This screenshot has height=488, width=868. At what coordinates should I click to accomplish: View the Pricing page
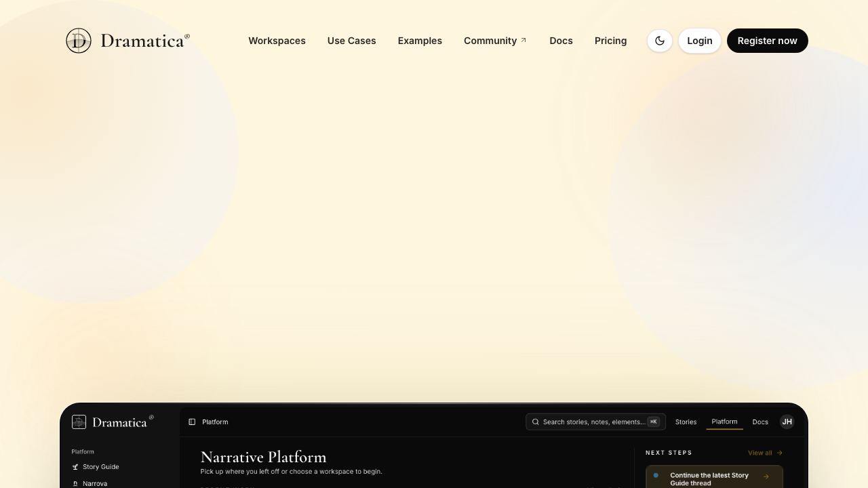(610, 41)
